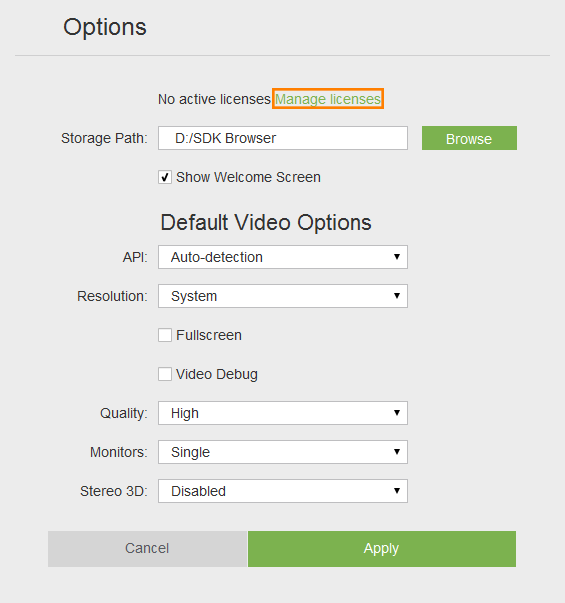The image size is (565, 603).
Task: Uncheck the Show Welcome Screen checkbox
Action: pos(165,177)
